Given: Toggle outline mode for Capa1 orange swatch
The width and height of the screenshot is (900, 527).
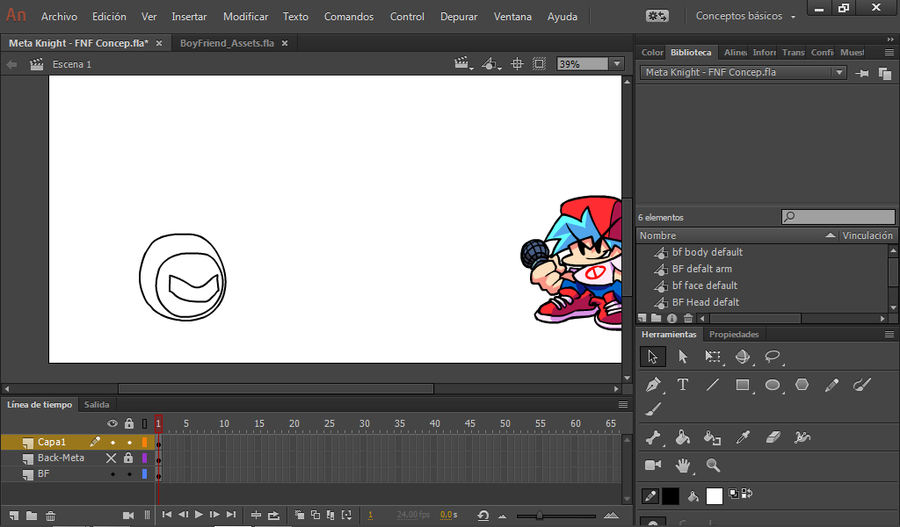Looking at the screenshot, I should click(145, 442).
